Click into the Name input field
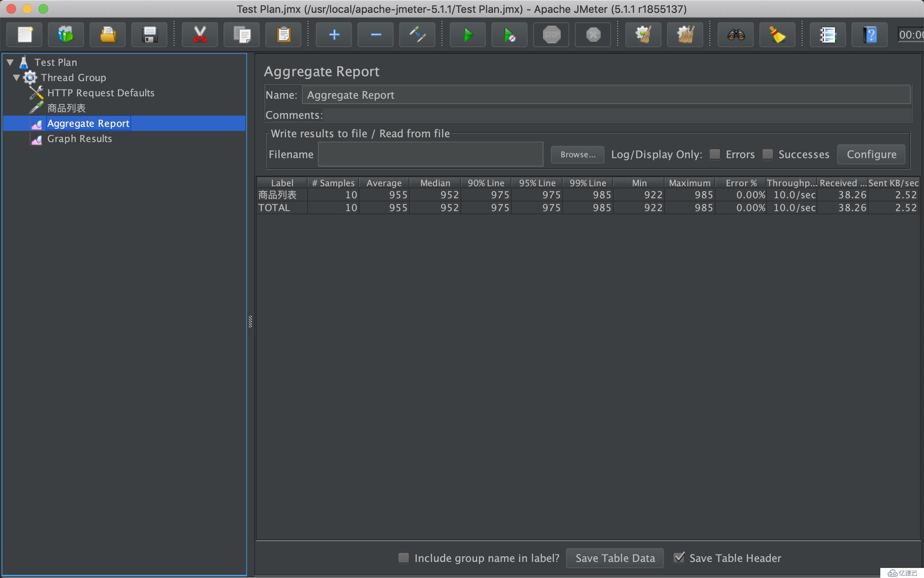 (x=606, y=95)
